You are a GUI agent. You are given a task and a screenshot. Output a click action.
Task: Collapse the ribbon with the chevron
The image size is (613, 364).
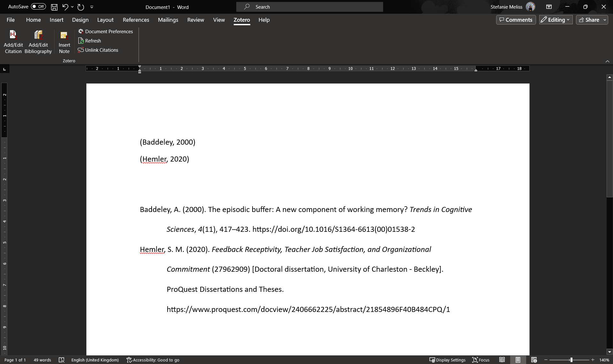(x=607, y=61)
